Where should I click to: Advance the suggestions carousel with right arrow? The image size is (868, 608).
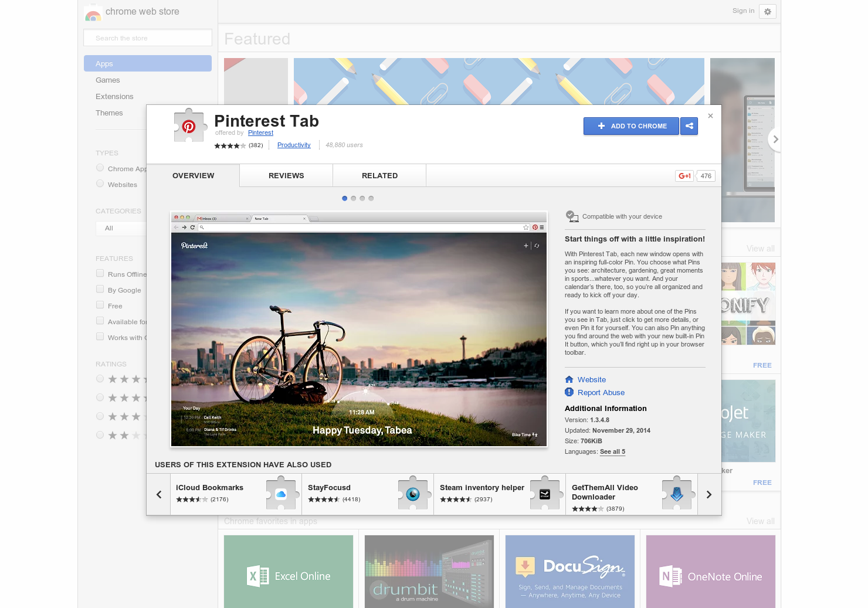point(709,494)
